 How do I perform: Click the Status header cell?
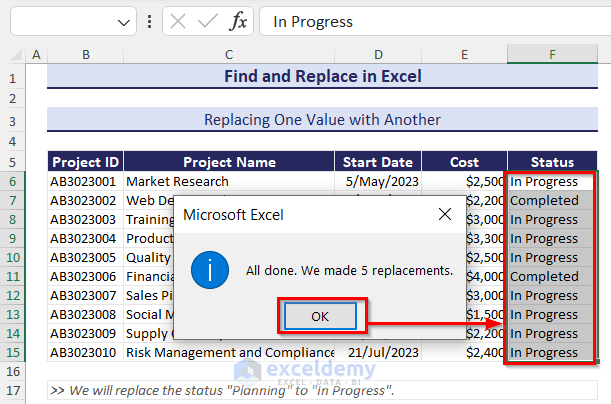[x=552, y=162]
